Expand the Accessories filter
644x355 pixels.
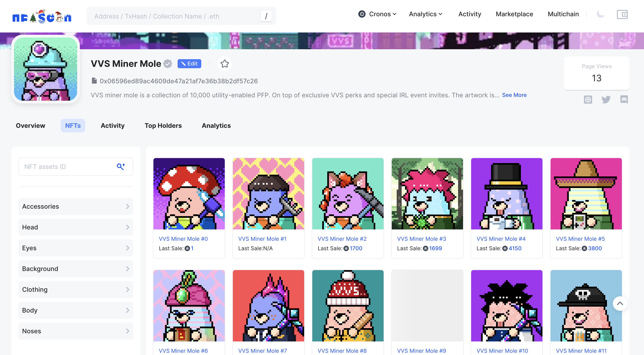click(x=76, y=206)
